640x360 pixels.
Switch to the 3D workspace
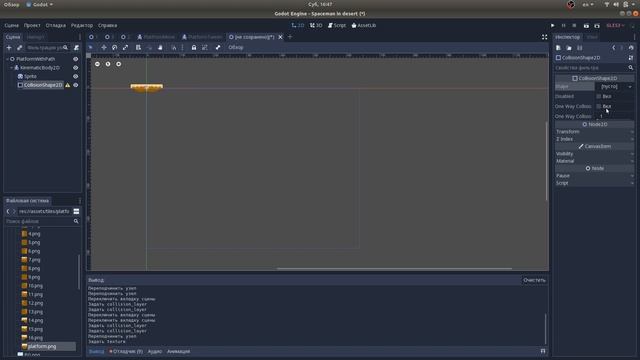coord(316,25)
